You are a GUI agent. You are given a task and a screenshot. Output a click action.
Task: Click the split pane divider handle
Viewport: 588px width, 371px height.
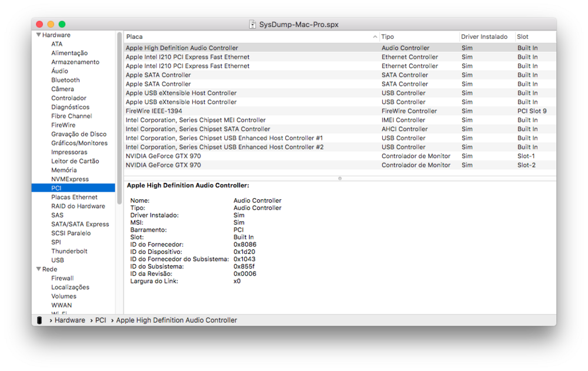(x=340, y=178)
